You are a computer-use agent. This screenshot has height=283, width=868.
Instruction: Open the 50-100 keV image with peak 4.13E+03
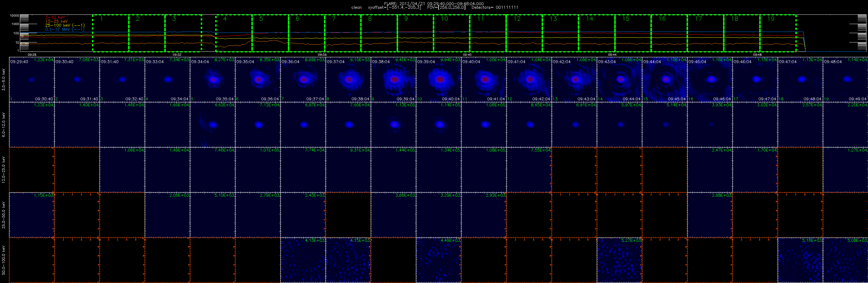coord(303,260)
